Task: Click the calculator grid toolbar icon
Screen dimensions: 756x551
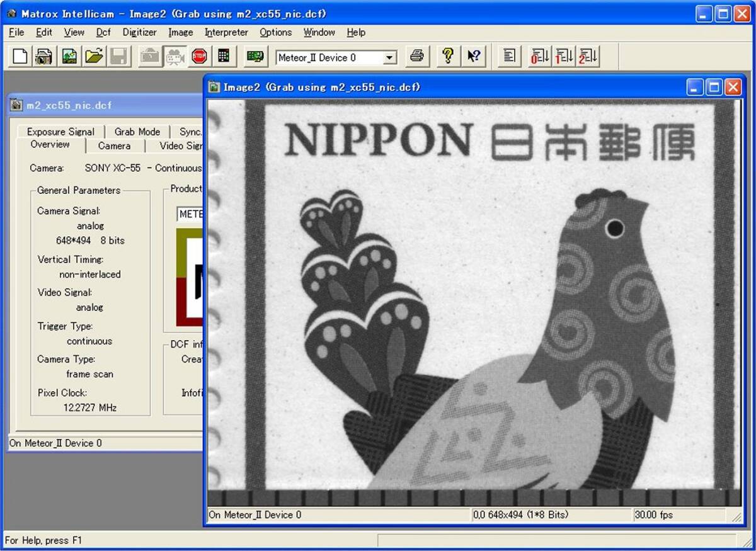Action: (x=224, y=57)
